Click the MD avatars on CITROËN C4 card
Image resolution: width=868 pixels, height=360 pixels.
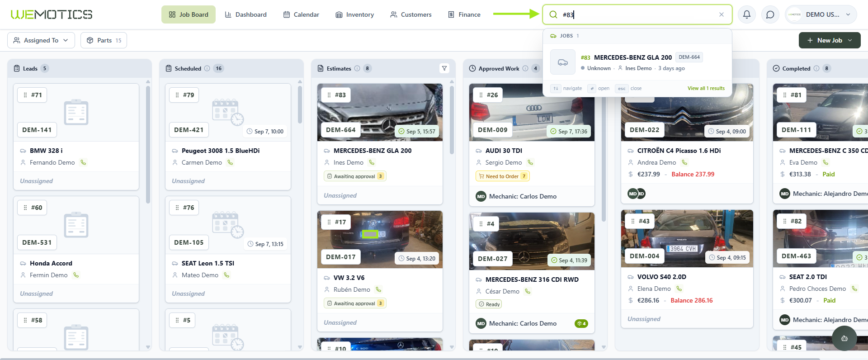pos(637,194)
